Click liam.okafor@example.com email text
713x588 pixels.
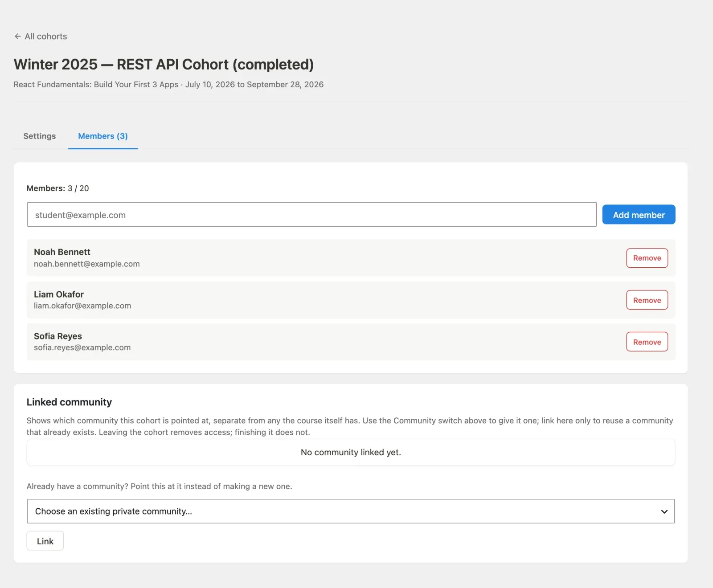[82, 306]
